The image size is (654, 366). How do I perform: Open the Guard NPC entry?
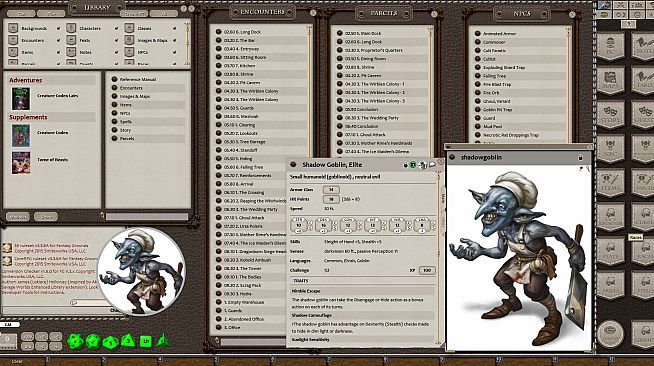pos(520,118)
